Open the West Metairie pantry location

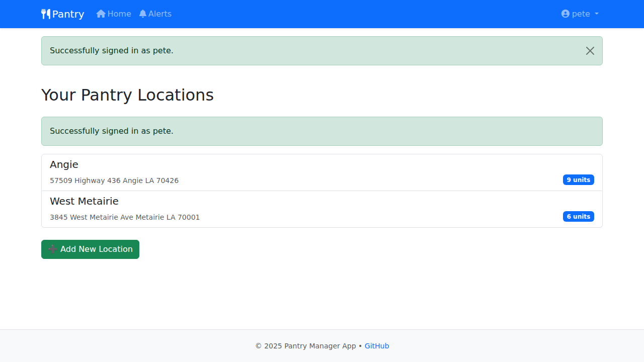pyautogui.click(x=84, y=201)
